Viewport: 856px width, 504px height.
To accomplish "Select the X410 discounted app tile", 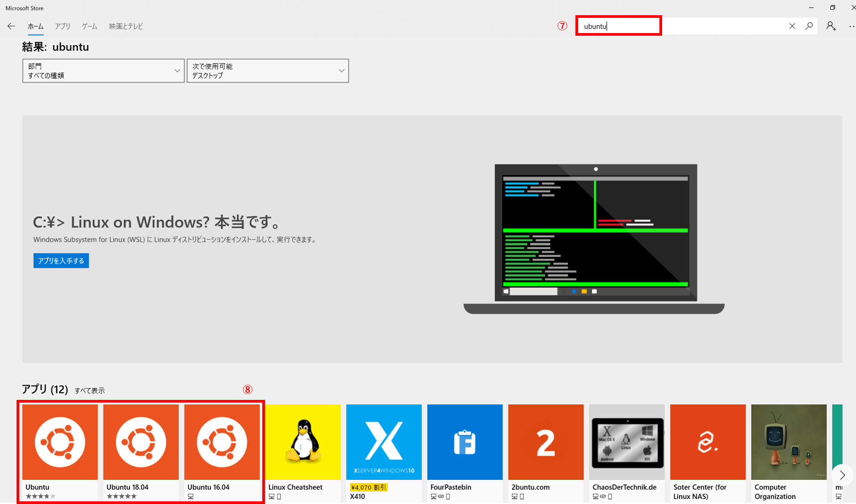I will point(384,442).
